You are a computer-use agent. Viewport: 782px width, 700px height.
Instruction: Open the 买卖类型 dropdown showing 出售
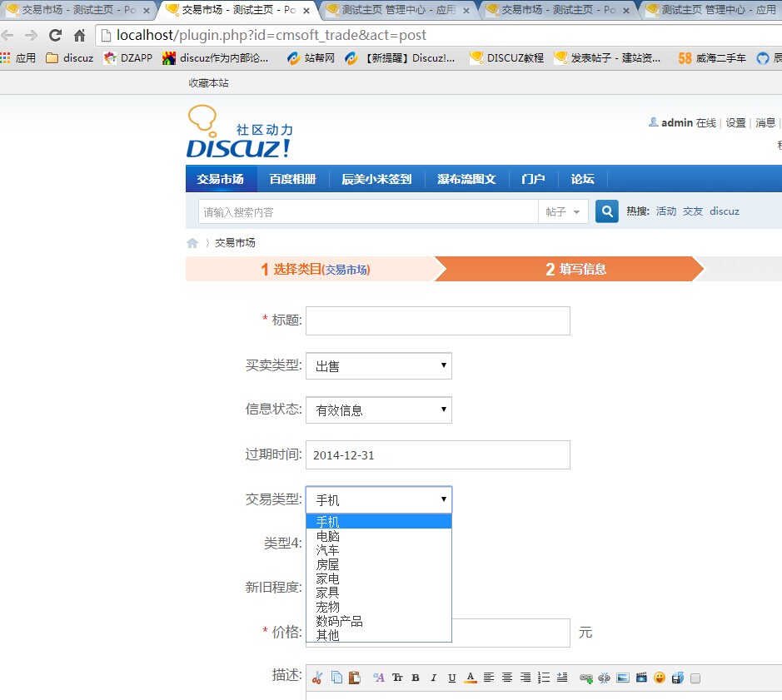coord(379,366)
